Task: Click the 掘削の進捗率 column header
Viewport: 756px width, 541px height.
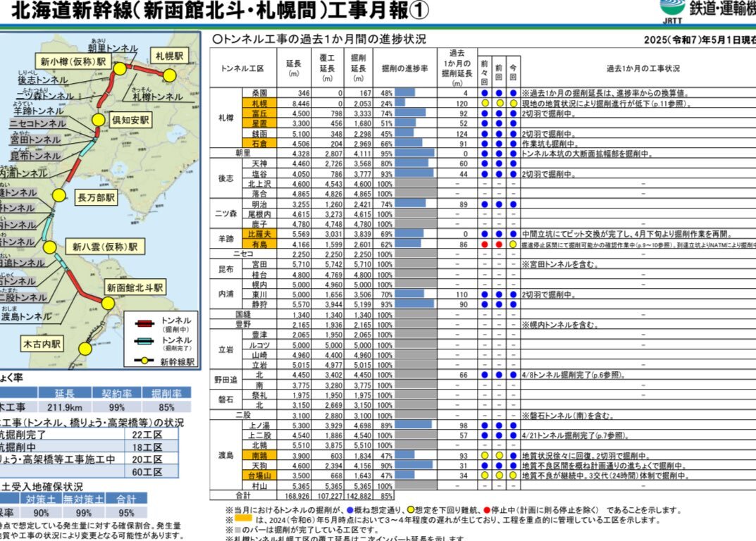Action: tap(405, 68)
